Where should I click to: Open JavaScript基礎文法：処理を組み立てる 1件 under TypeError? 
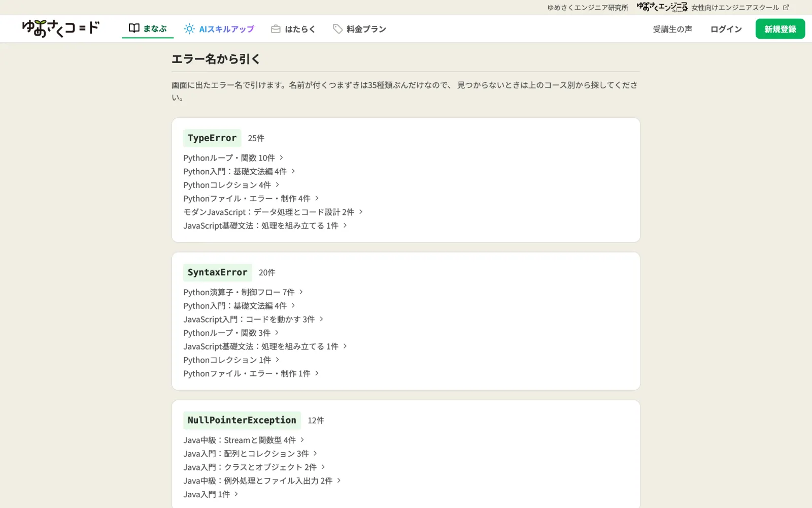click(x=265, y=226)
